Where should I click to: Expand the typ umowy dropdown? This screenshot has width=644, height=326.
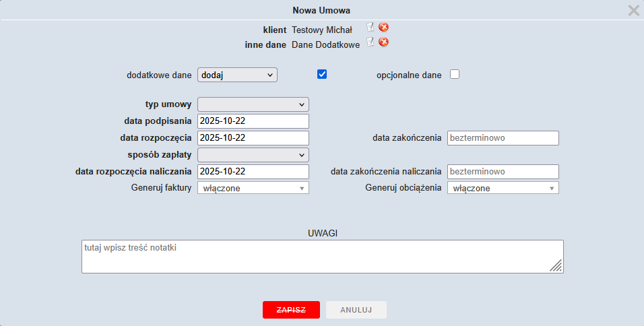[x=253, y=104]
